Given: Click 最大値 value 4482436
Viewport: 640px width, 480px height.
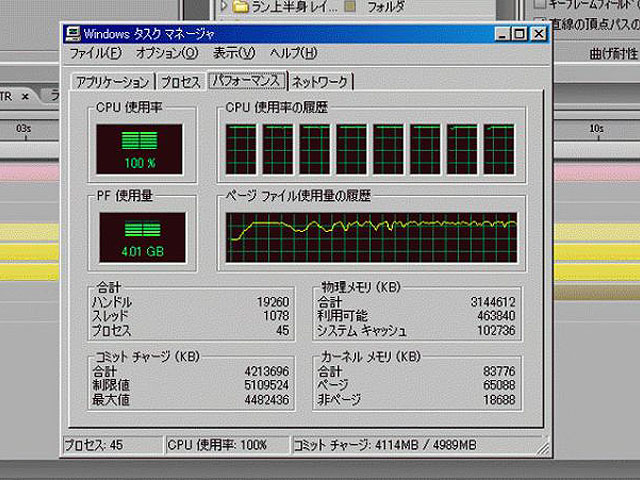Looking at the screenshot, I should pyautogui.click(x=267, y=400).
